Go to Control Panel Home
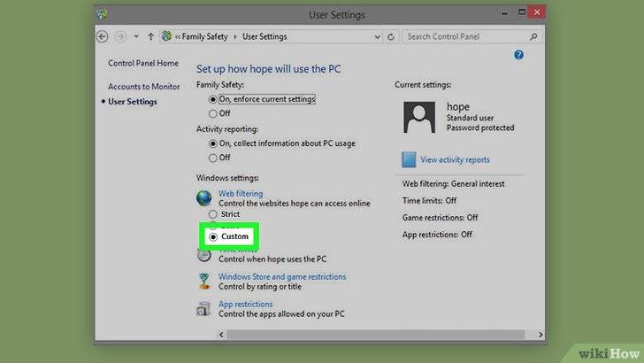The image size is (644, 363). tap(142, 64)
